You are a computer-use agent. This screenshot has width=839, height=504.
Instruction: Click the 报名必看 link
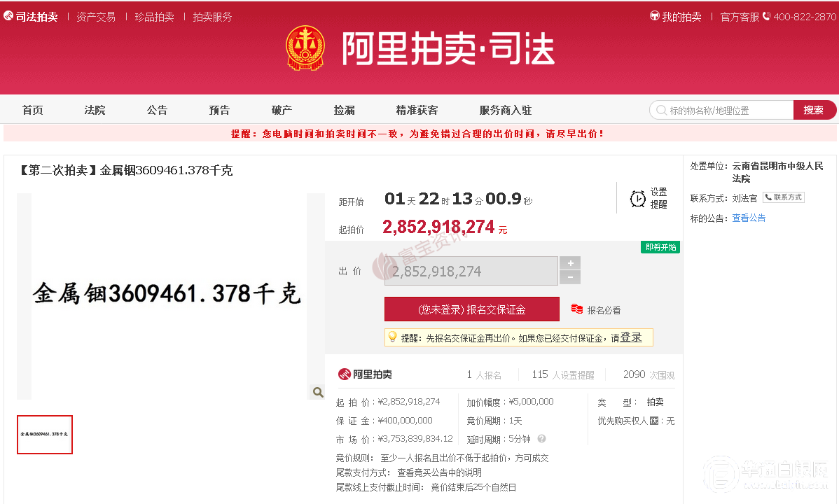[x=604, y=310]
